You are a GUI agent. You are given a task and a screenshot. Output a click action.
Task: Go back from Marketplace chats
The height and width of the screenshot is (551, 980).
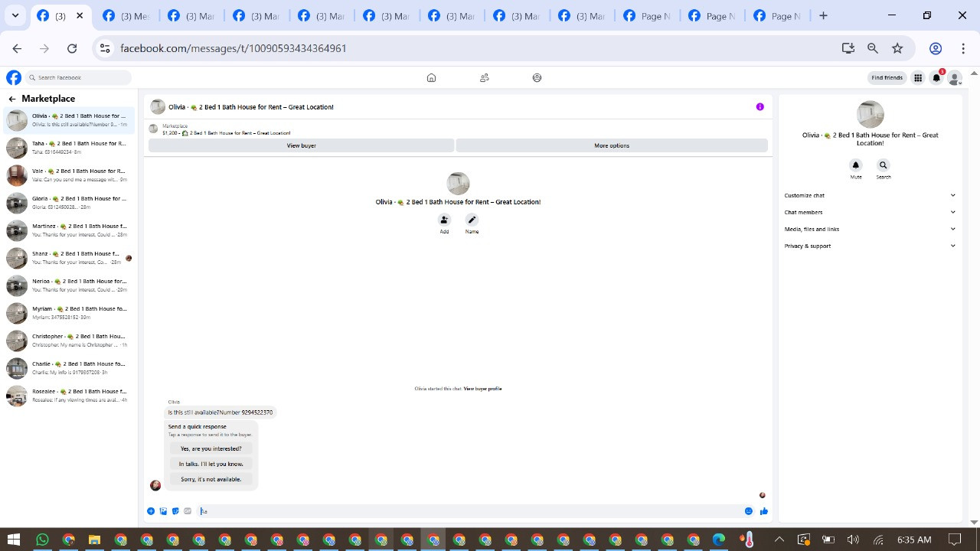pyautogui.click(x=12, y=99)
